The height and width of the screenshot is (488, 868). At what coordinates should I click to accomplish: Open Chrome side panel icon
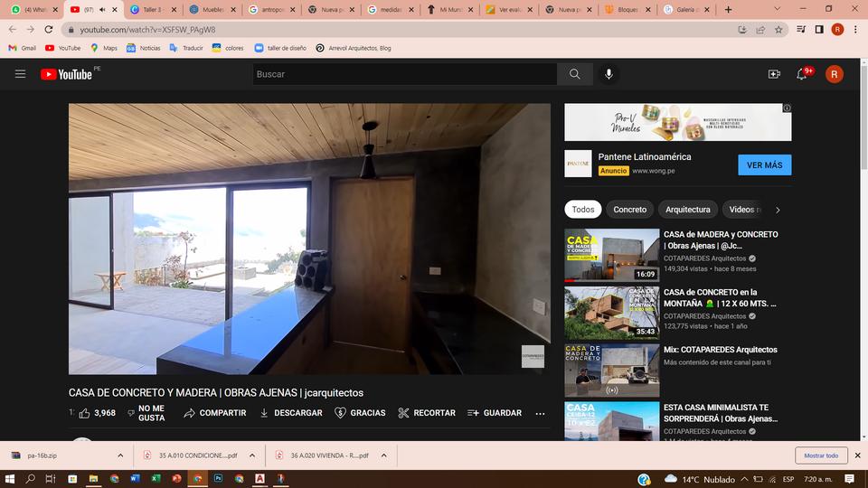819,29
